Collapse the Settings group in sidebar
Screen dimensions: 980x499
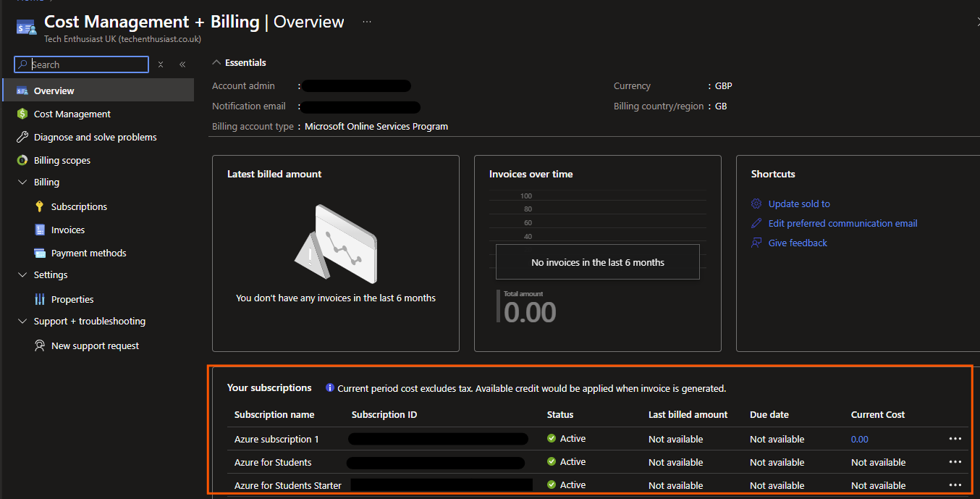point(22,275)
